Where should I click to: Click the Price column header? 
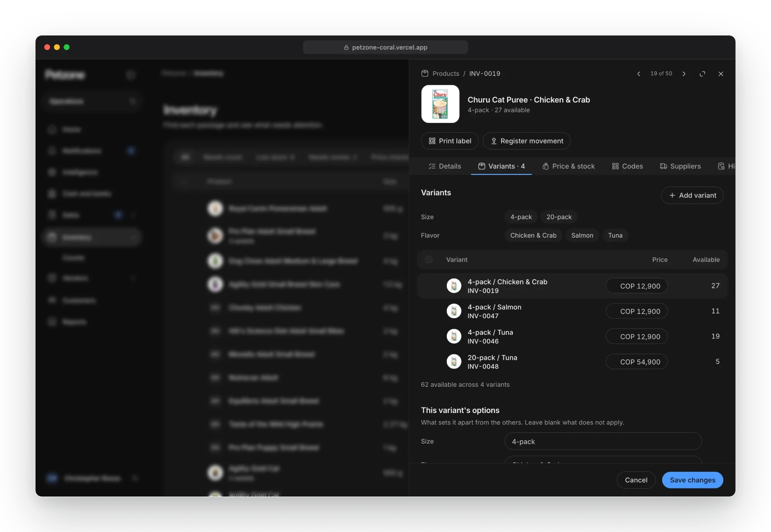pos(660,260)
